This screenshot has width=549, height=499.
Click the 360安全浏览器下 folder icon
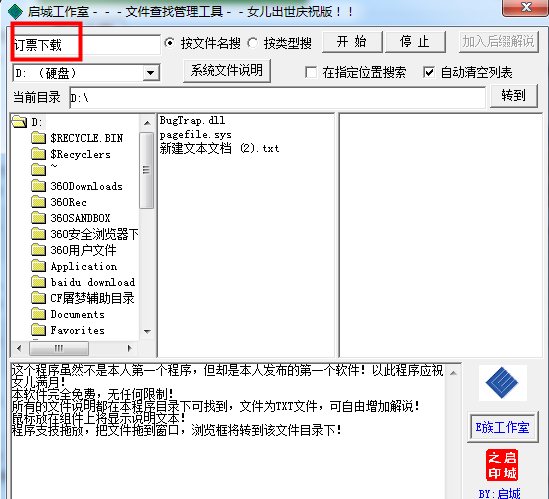(x=38, y=234)
